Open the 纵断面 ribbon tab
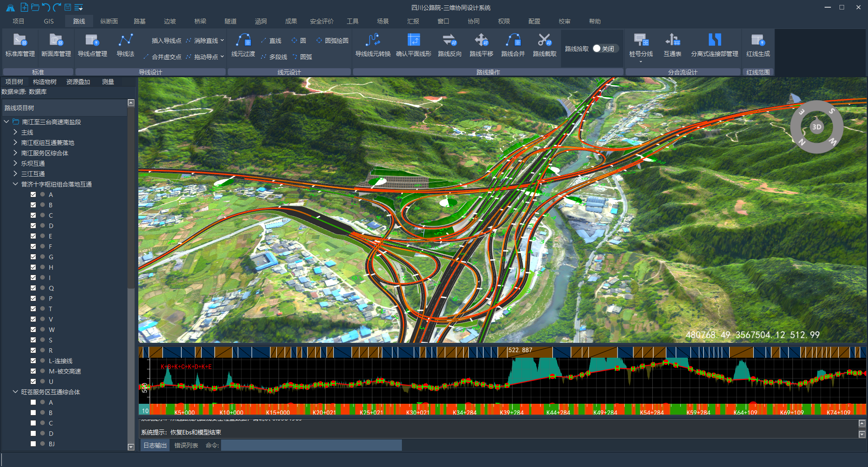868x467 pixels. pos(109,21)
